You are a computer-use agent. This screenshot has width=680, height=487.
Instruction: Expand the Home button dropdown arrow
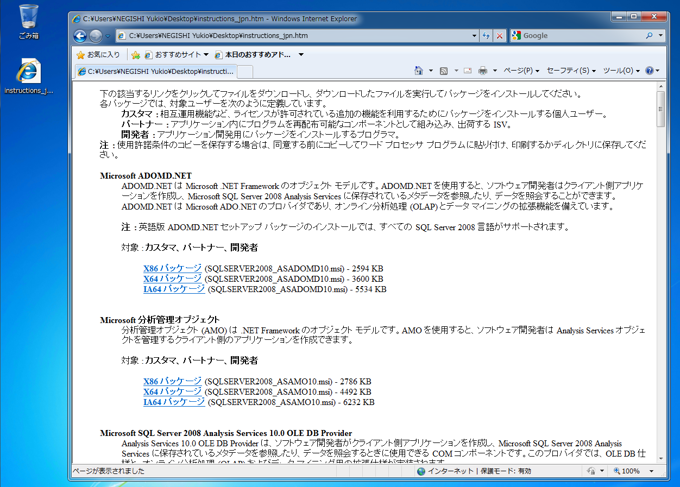click(x=431, y=70)
